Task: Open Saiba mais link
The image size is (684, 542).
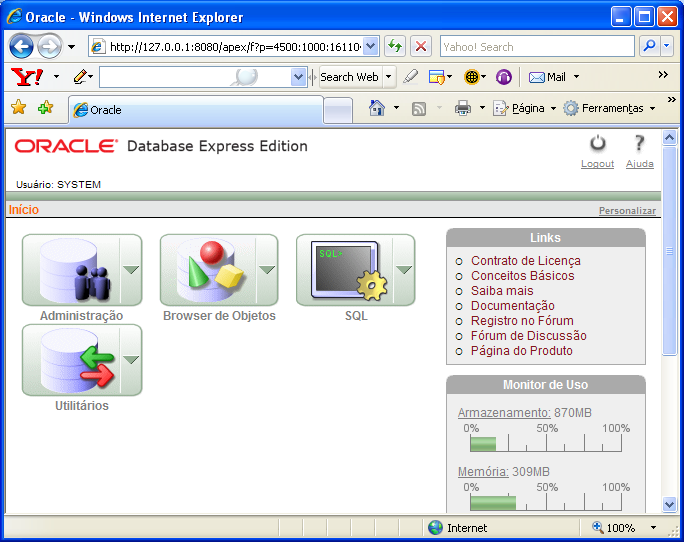Action: coord(502,291)
